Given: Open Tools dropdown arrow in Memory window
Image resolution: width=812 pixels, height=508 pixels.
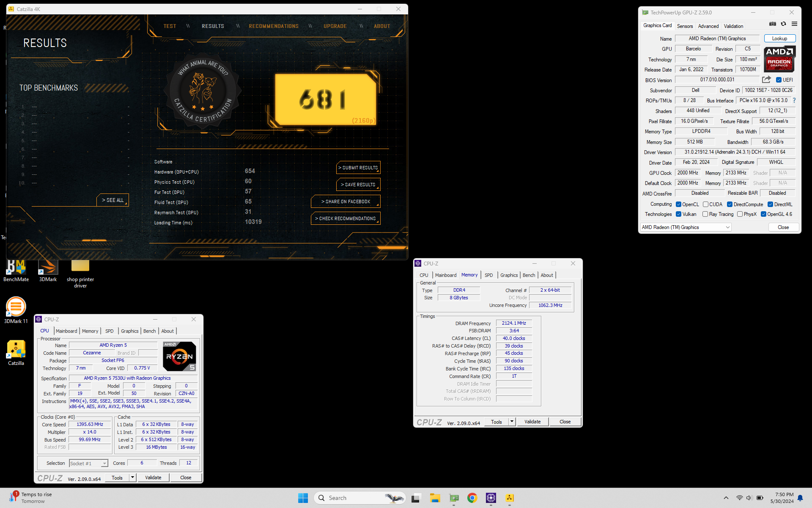Looking at the screenshot, I should (512, 422).
